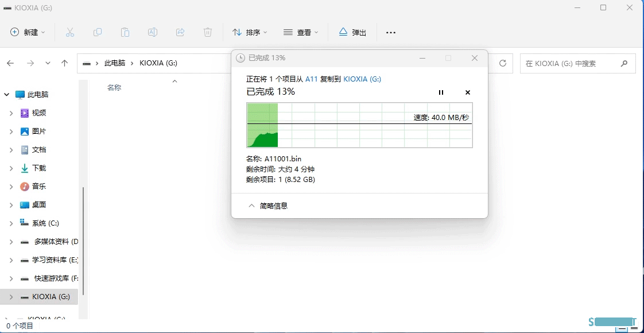Screen dimensions: 644x333
Task: Click the Delete trash can icon
Action: point(208,32)
